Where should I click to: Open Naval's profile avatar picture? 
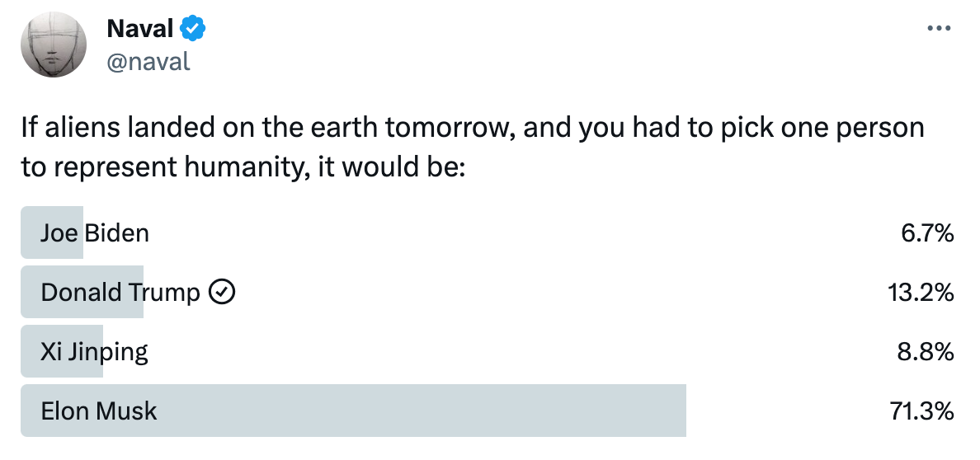tap(53, 45)
